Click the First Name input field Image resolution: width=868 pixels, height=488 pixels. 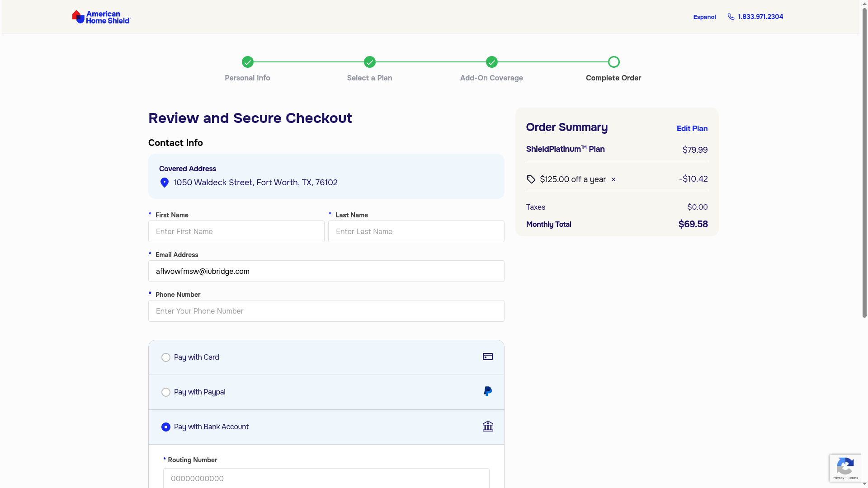(236, 231)
